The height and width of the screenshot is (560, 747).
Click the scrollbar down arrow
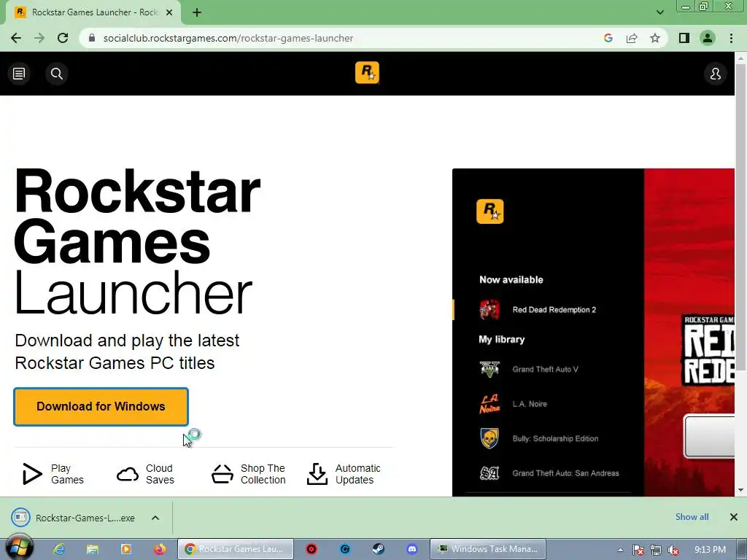[740, 490]
